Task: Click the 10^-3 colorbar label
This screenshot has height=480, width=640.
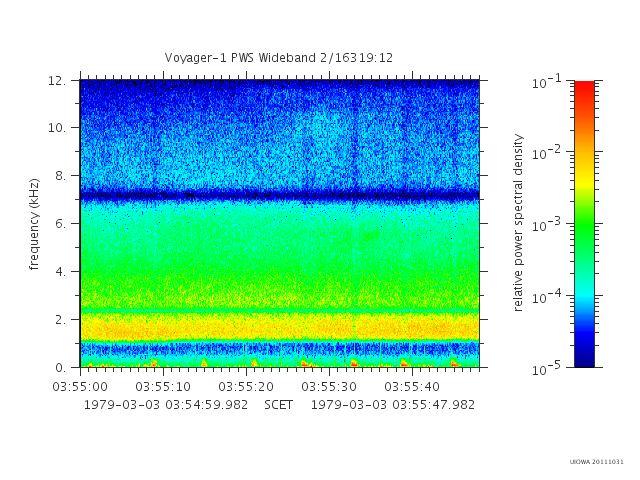Action: coord(547,224)
